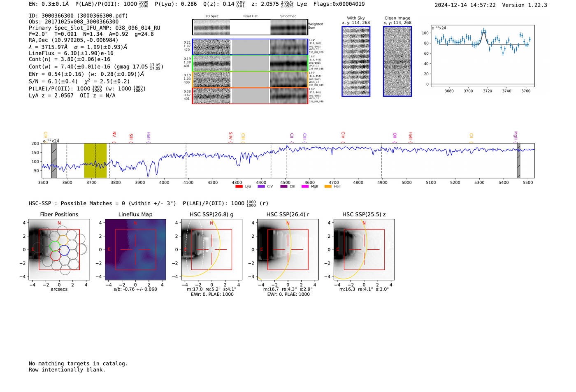Click the Q(z): 0.14 header value

(x=224, y=4)
